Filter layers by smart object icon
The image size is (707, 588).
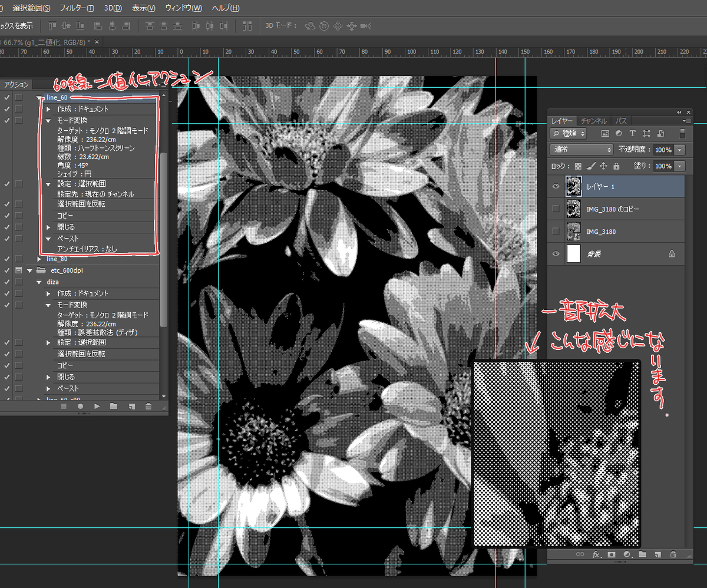(x=661, y=134)
